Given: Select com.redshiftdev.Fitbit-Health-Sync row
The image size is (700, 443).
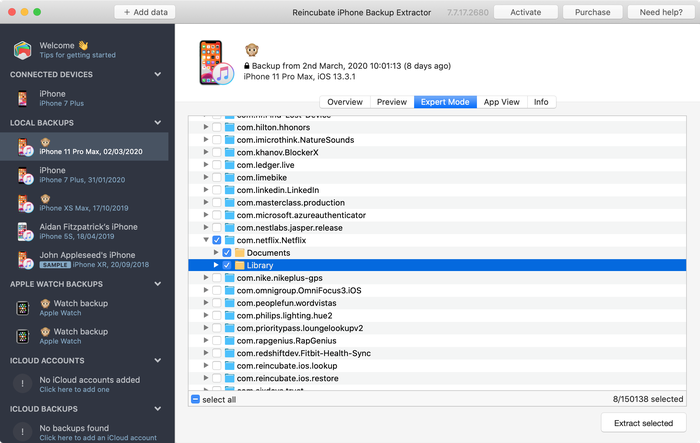Looking at the screenshot, I should (437, 353).
